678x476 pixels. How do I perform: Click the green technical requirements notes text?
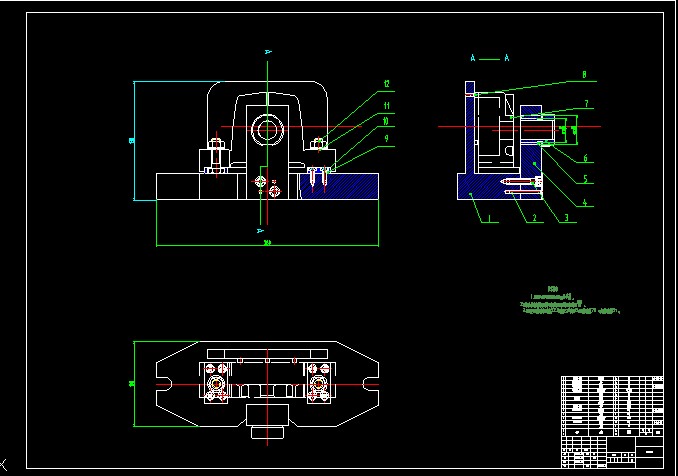570,304
